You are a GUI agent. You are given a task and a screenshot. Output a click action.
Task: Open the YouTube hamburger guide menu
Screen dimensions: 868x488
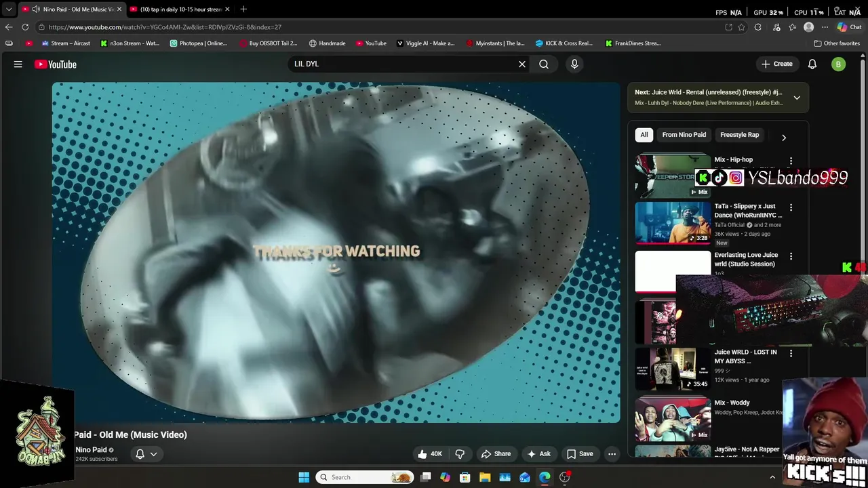18,64
